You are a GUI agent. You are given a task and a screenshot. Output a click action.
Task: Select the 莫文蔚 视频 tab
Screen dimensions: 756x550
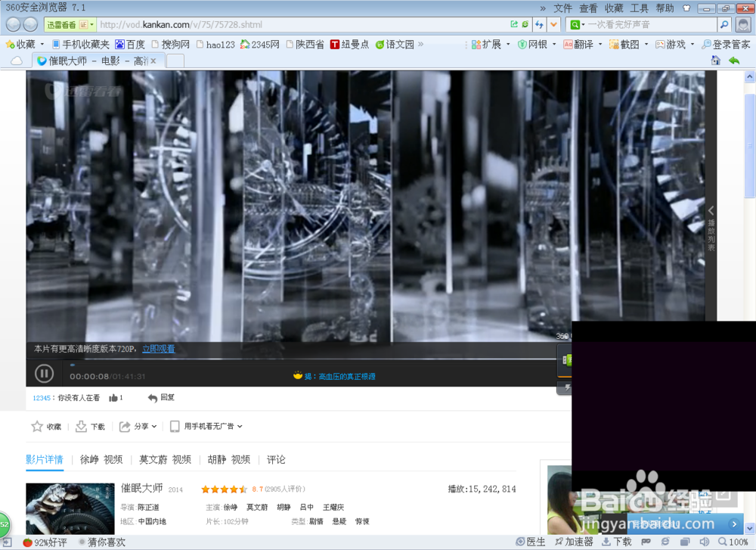point(165,459)
